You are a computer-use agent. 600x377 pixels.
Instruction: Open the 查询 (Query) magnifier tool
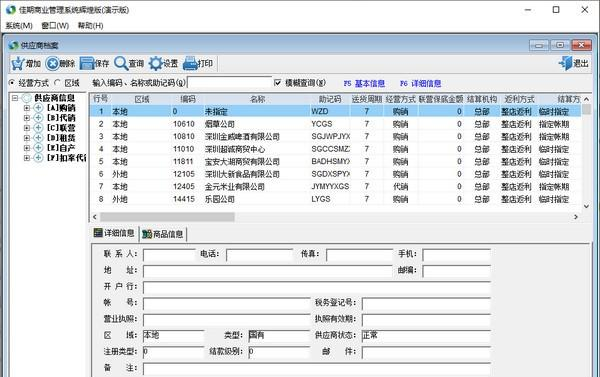coord(121,64)
